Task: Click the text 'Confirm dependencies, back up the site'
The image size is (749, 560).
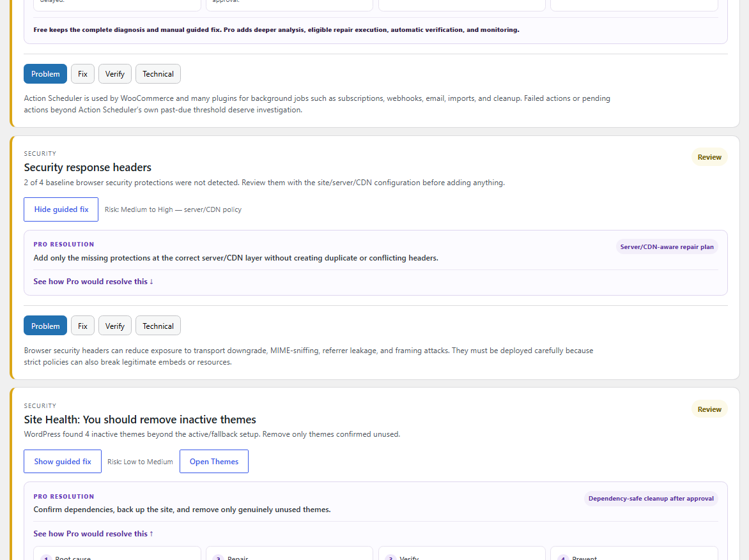Action: point(182,510)
